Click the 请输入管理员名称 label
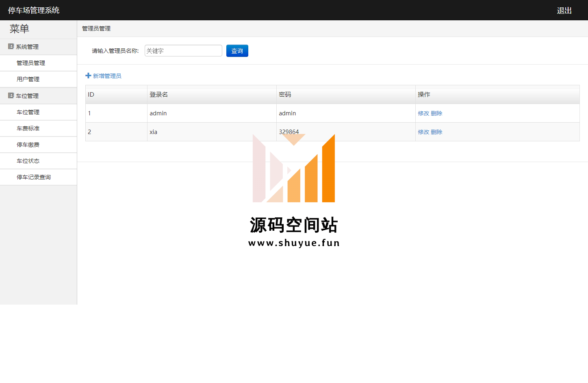Image resolution: width=588 pixels, height=383 pixels. (115, 51)
